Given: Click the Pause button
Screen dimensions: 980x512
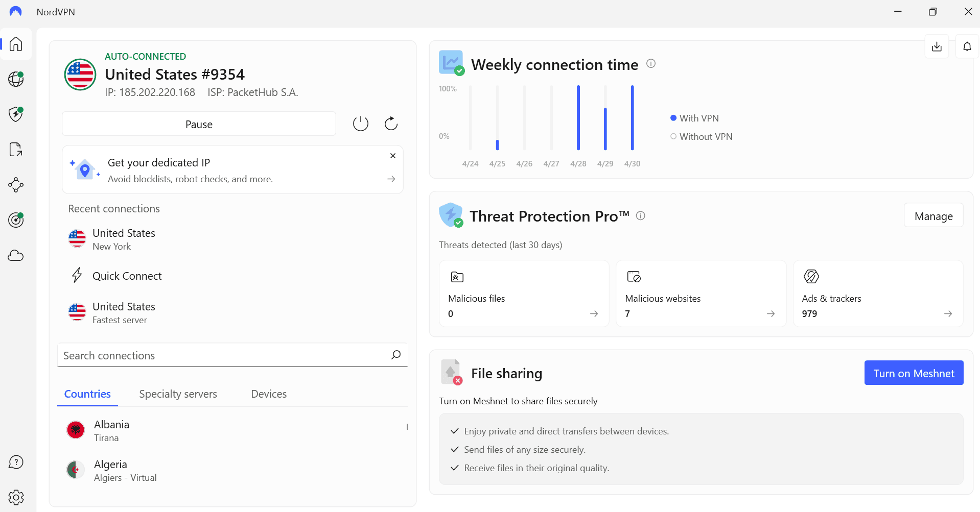Looking at the screenshot, I should [199, 124].
